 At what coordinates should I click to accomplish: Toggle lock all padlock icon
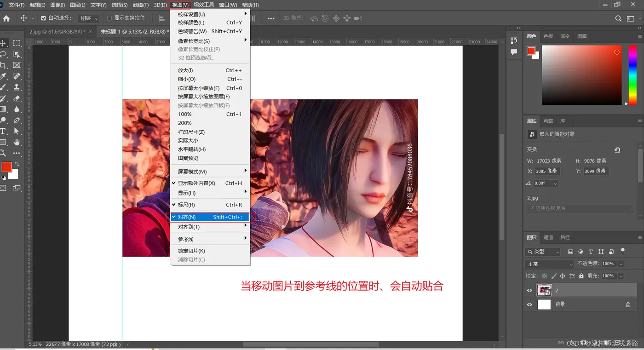(x=581, y=276)
